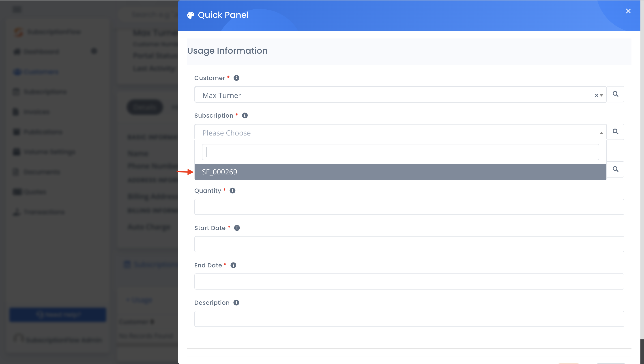
Task: Click the search icon beside the SF_000269 row
Action: (616, 169)
